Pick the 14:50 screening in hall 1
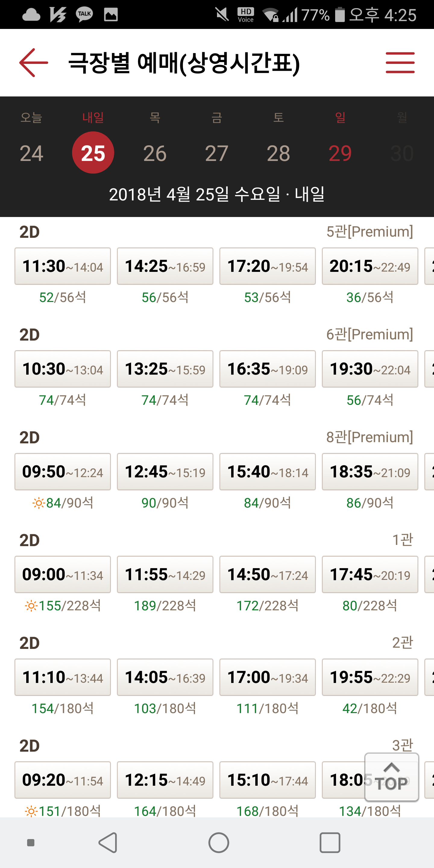The width and height of the screenshot is (434, 868). (x=268, y=574)
